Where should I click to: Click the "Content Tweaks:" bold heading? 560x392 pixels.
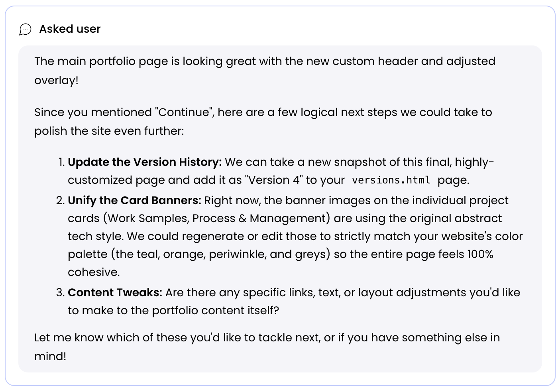point(115,293)
